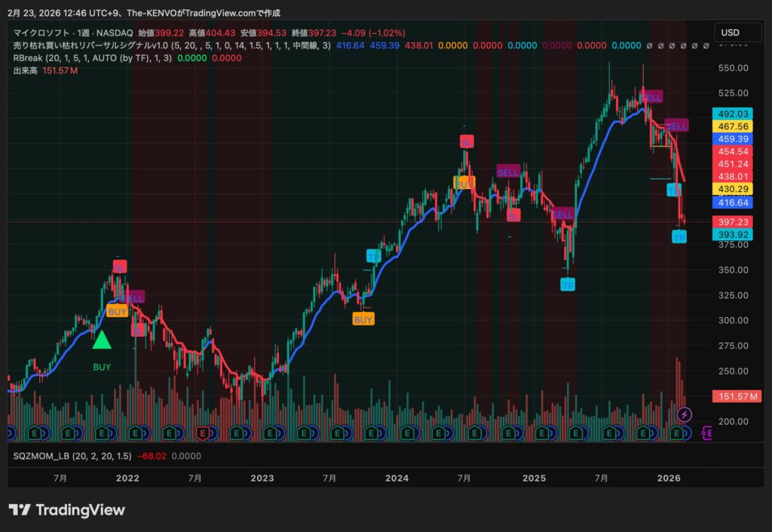
Task: Click the green BUY triangle arrow marker
Action: [x=102, y=340]
